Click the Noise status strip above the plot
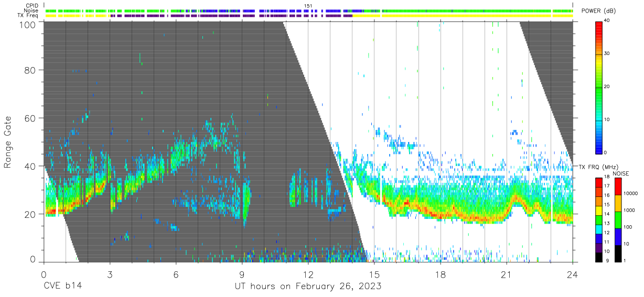 308,10
